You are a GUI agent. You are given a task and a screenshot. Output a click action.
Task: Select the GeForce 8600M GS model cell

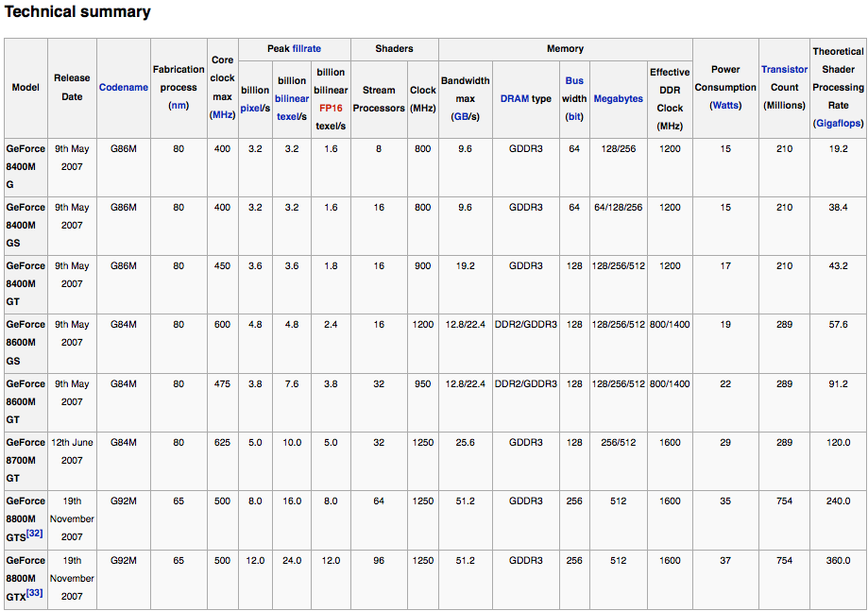pyautogui.click(x=26, y=343)
